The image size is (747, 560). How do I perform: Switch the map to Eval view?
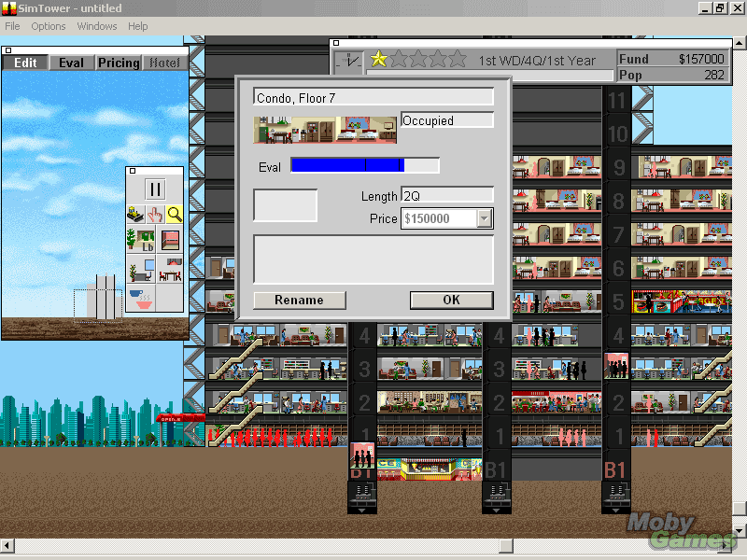coord(72,63)
